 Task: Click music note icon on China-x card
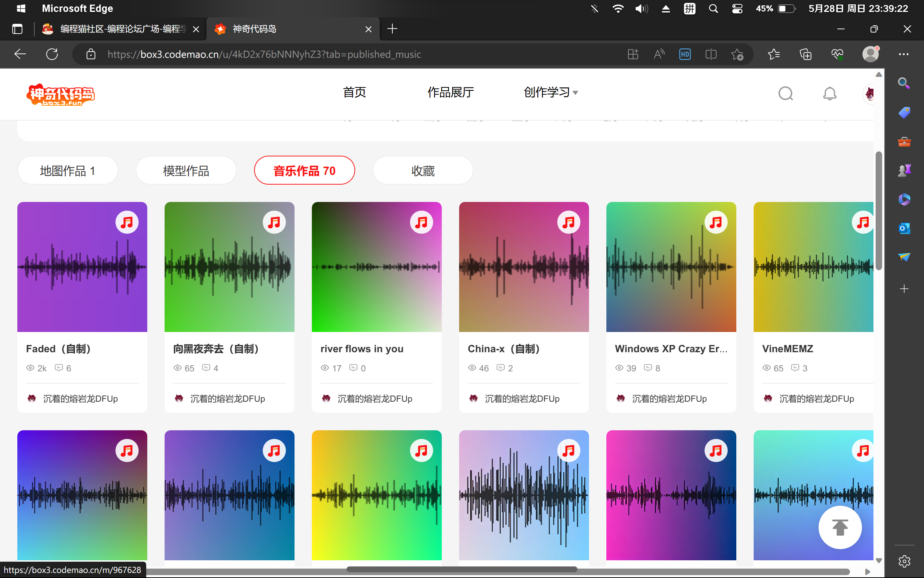(568, 222)
